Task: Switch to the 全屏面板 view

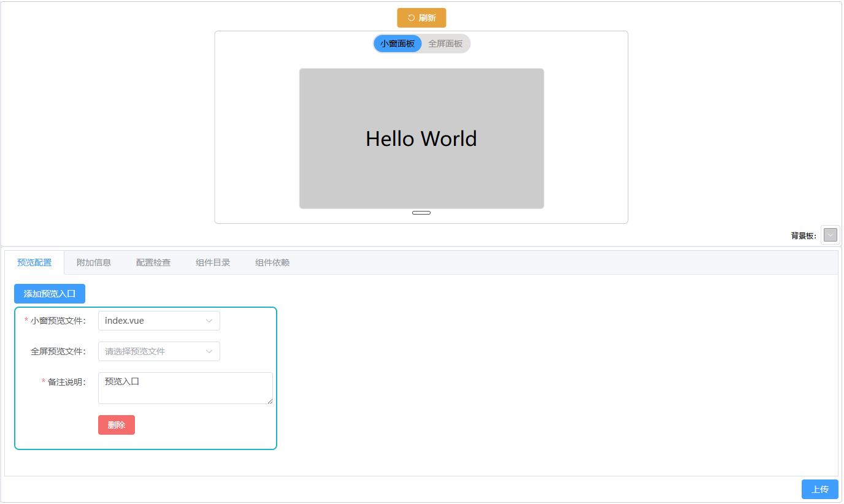Action: [x=445, y=44]
